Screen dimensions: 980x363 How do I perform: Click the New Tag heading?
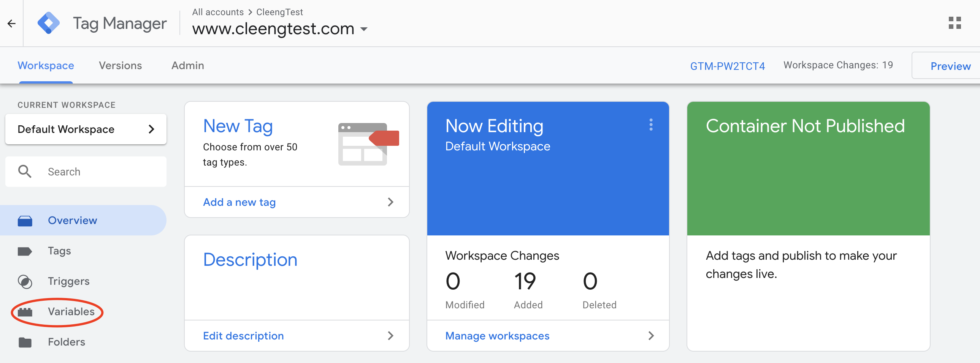238,126
